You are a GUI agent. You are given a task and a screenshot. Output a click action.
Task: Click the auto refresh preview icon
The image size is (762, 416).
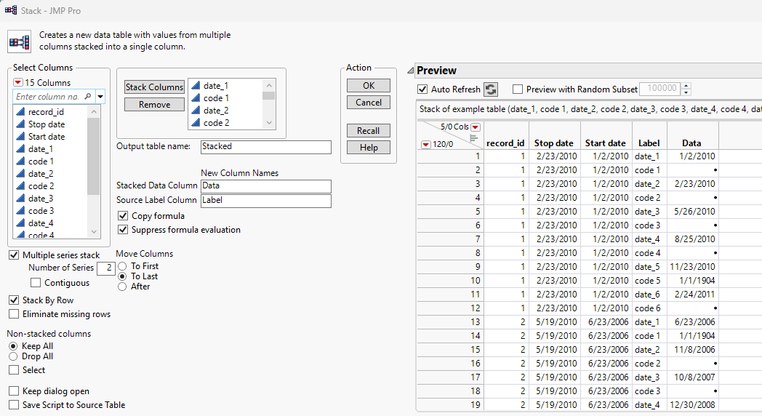point(491,89)
